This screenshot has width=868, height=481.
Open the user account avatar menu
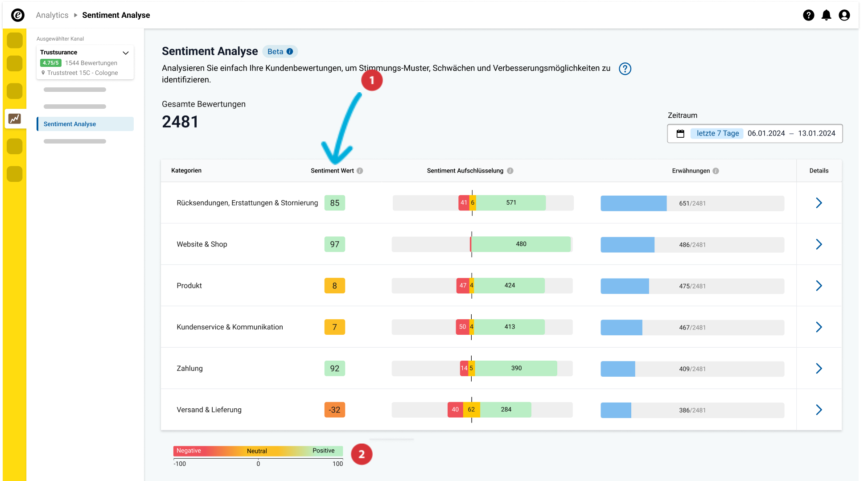(844, 15)
